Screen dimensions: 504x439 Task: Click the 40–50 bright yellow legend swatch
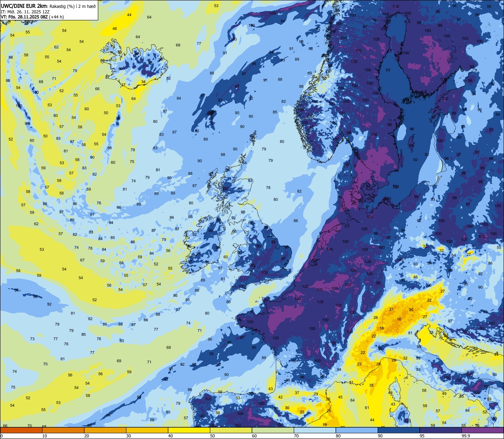pyautogui.click(x=189, y=430)
